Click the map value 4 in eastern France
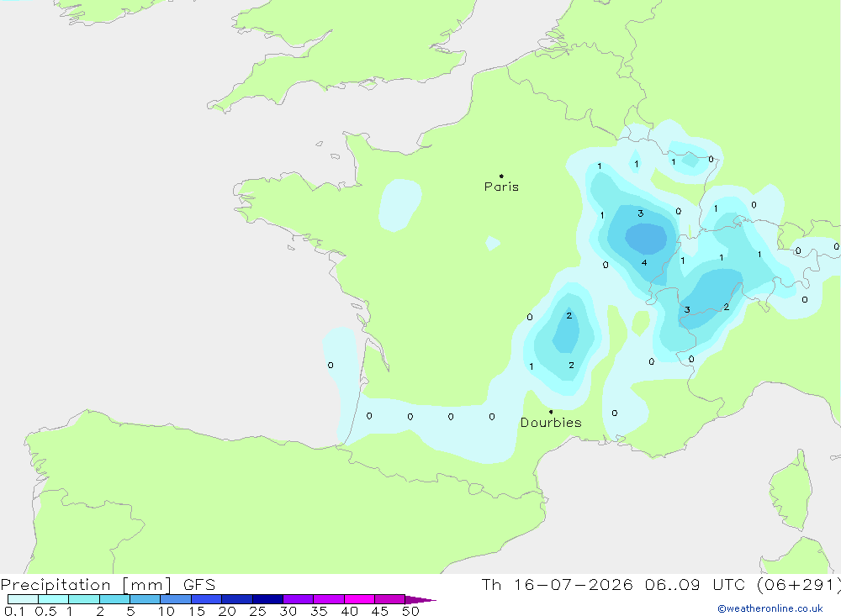Screen dimensions: 841x616 (x=644, y=263)
